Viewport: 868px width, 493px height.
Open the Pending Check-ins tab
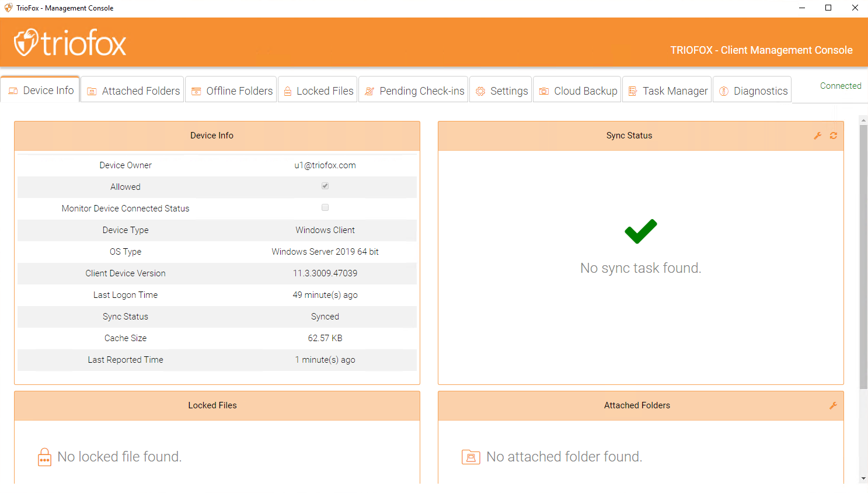[413, 91]
